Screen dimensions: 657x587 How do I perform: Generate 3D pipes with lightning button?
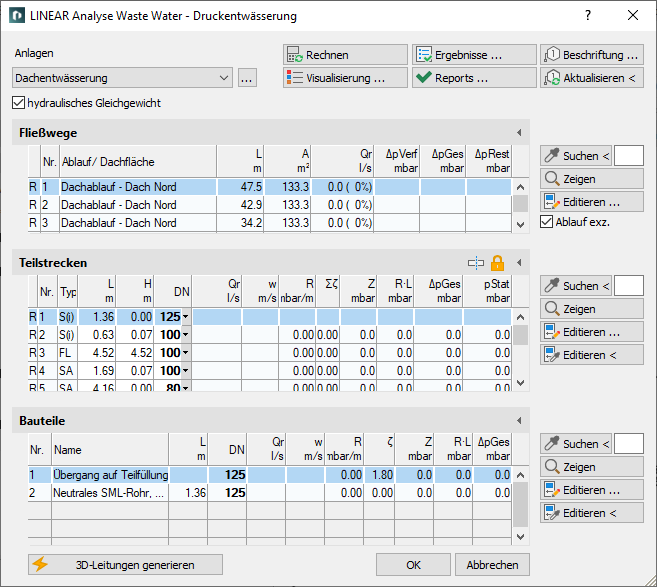[125, 565]
